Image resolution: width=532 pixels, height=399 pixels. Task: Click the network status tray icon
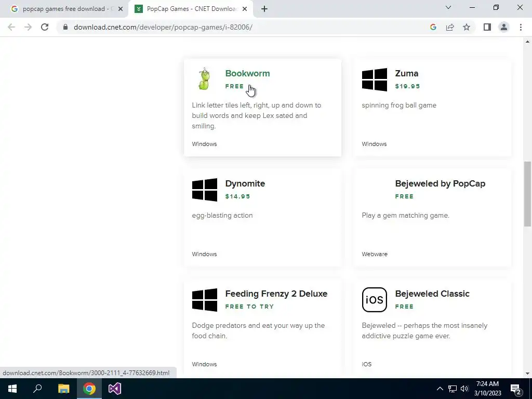(453, 389)
